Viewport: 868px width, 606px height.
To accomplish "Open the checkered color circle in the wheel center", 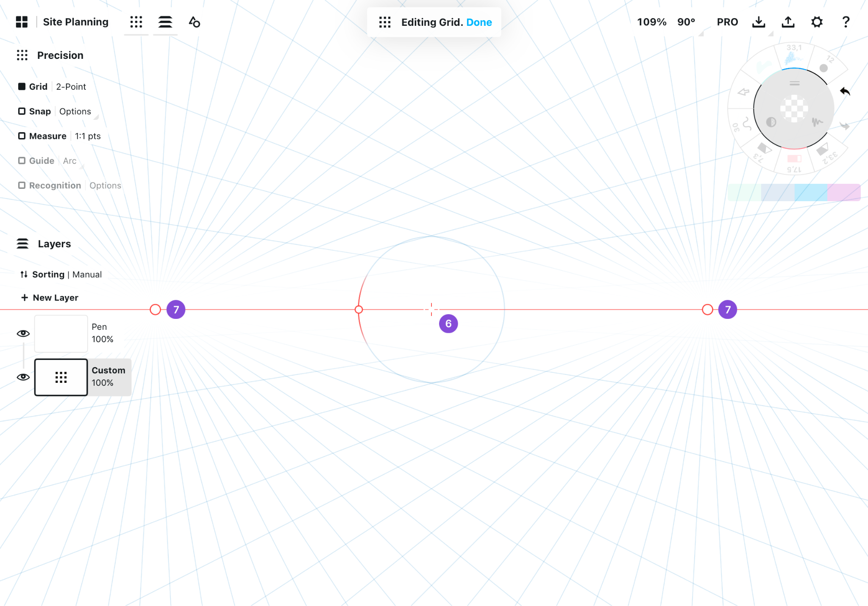I will tap(794, 108).
